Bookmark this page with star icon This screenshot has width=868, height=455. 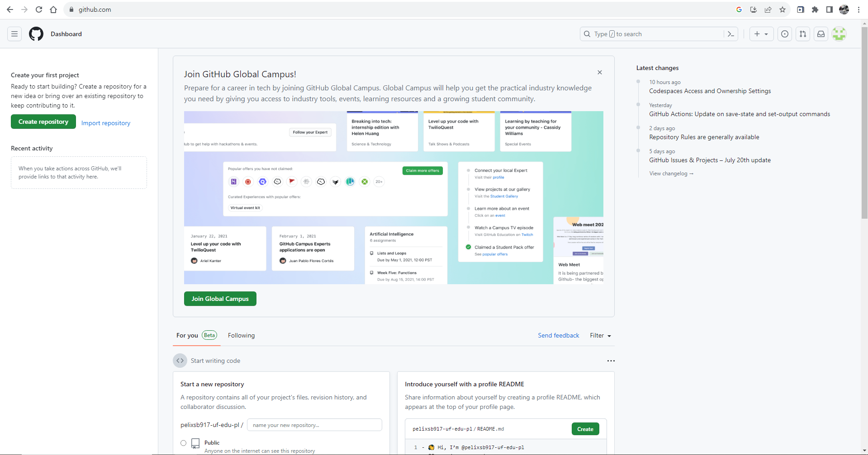[x=783, y=9]
